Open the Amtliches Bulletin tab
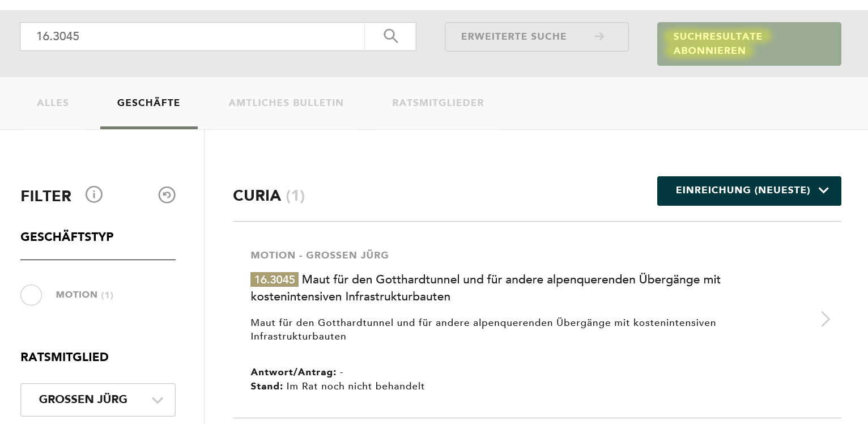This screenshot has width=868, height=424. click(x=286, y=103)
